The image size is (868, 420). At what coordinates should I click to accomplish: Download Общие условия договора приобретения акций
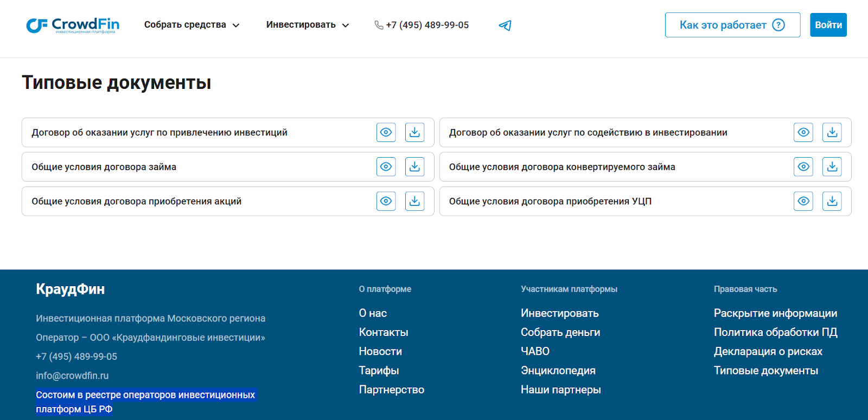click(415, 201)
